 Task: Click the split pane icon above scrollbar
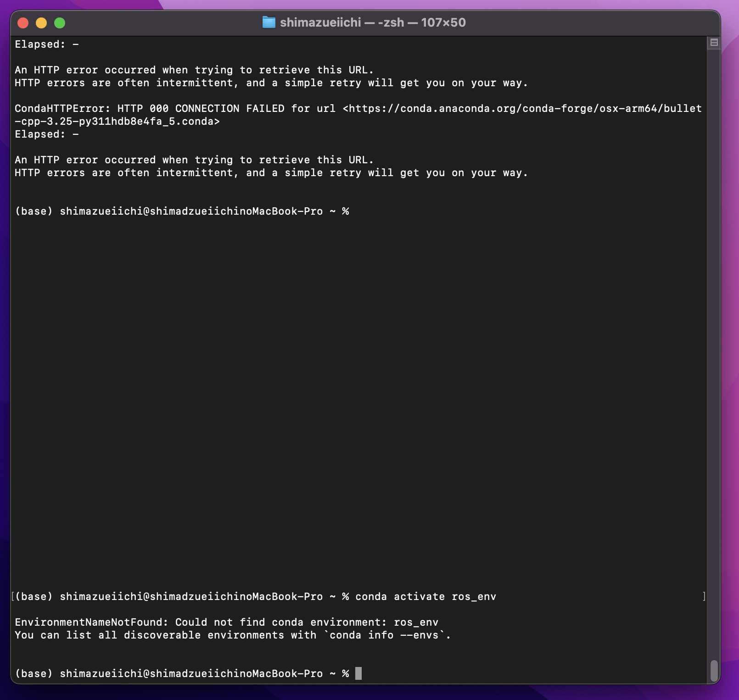714,43
